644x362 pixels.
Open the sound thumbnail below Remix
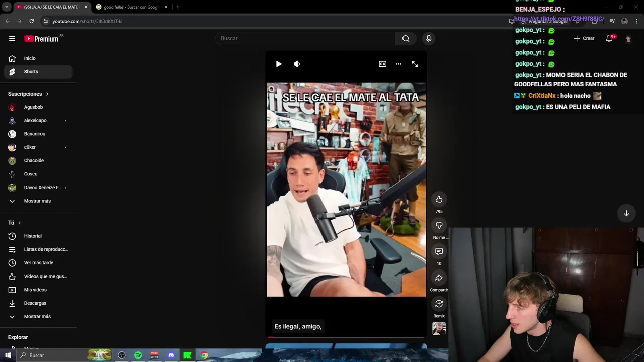[x=439, y=329]
